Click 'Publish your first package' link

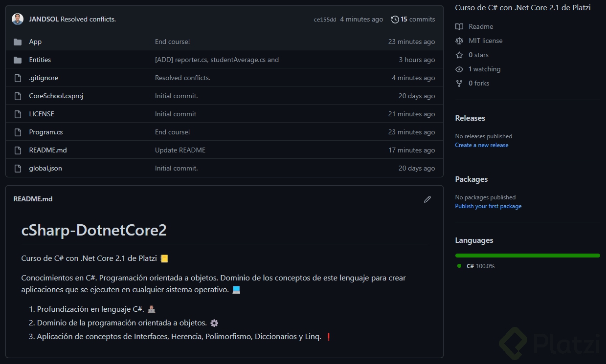(x=488, y=206)
